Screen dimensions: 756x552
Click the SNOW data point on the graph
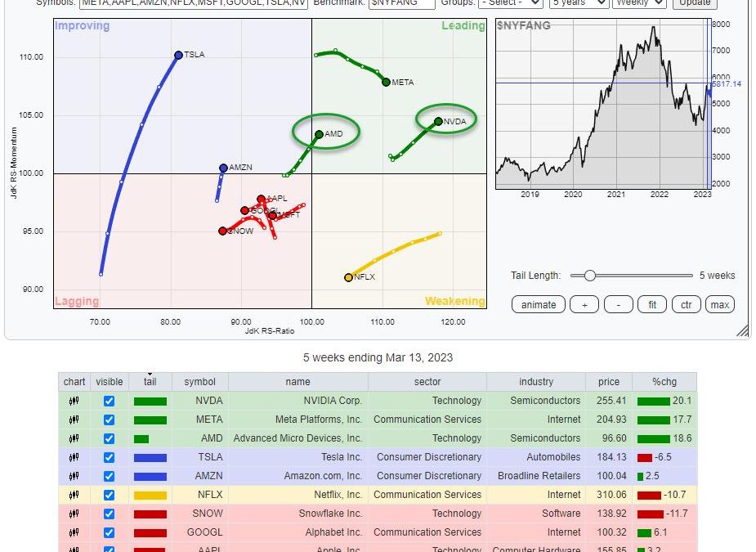point(222,231)
